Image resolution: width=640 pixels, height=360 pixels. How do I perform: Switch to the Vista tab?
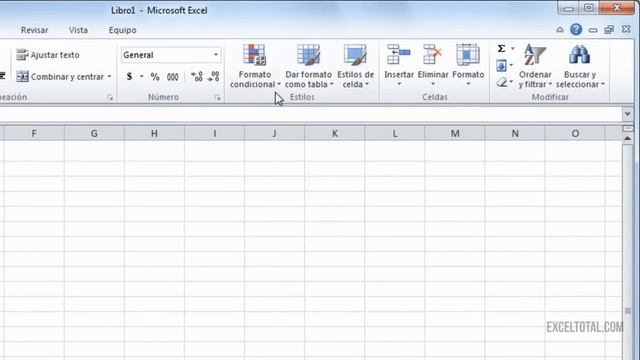[x=78, y=30]
